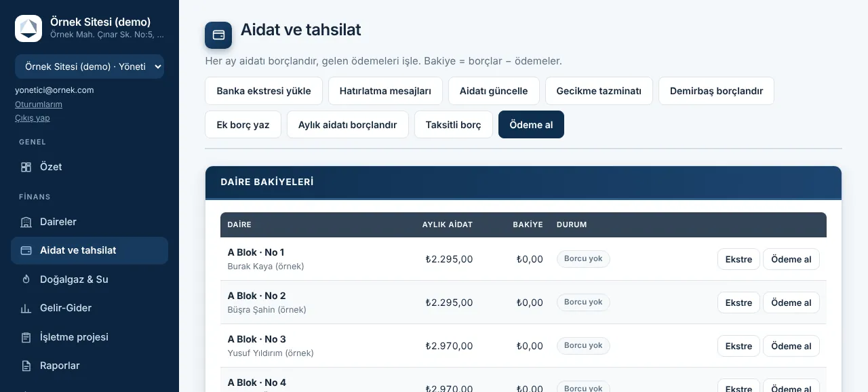Click the name Yusuf Yıldırım (örnek)
The height and width of the screenshot is (392, 868).
[271, 353]
